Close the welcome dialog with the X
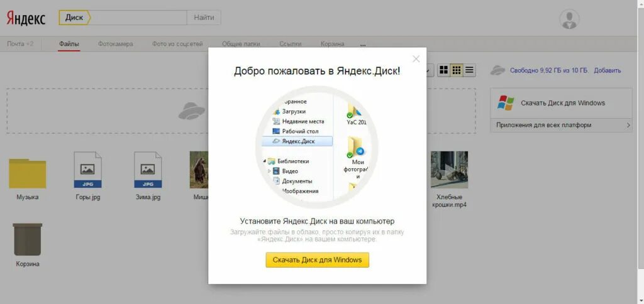The width and height of the screenshot is (644, 304). [x=416, y=59]
